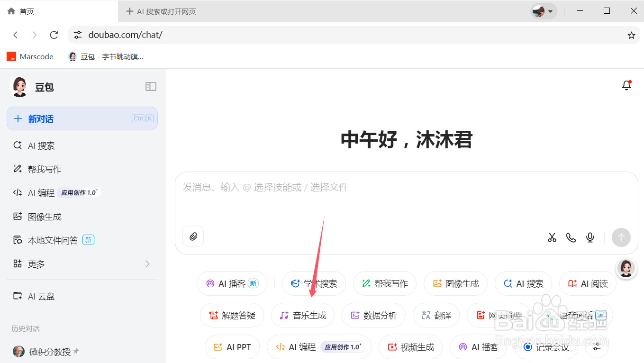Open 本地文件问答 in the sidebar
Image resolution: width=644 pixels, height=363 pixels.
[82, 240]
